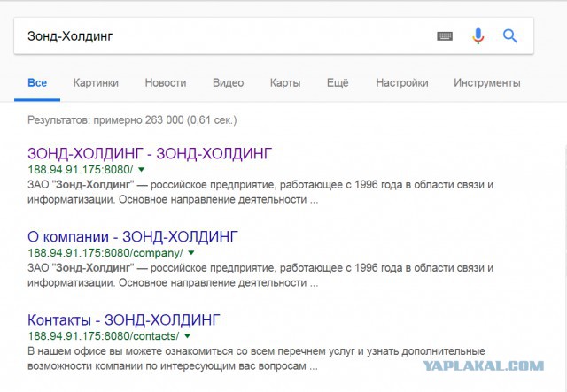Click the green URL 188.94.91.175:8080/company/

click(105, 253)
